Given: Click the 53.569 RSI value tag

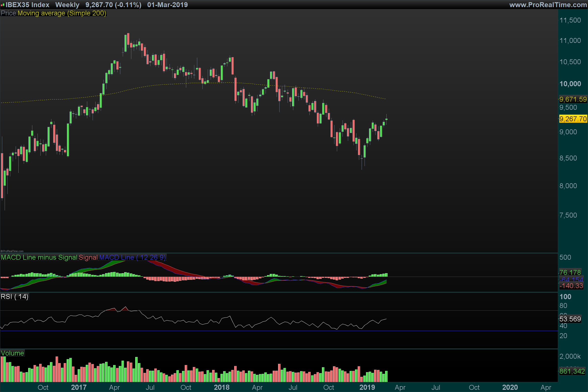Looking at the screenshot, I should point(570,319).
